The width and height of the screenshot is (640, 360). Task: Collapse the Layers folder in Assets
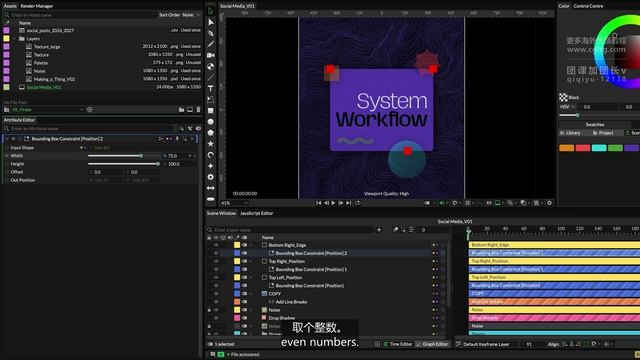tap(15, 38)
